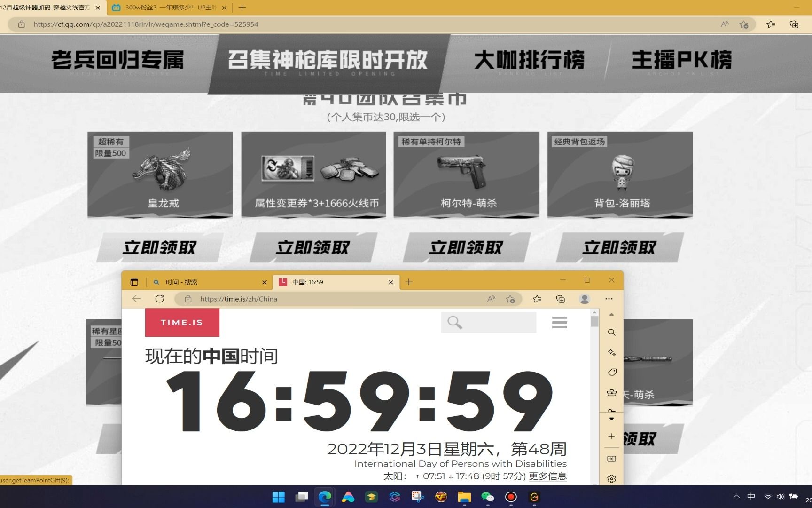Click the 柯尔特-萌杀 pistol card

pyautogui.click(x=466, y=175)
